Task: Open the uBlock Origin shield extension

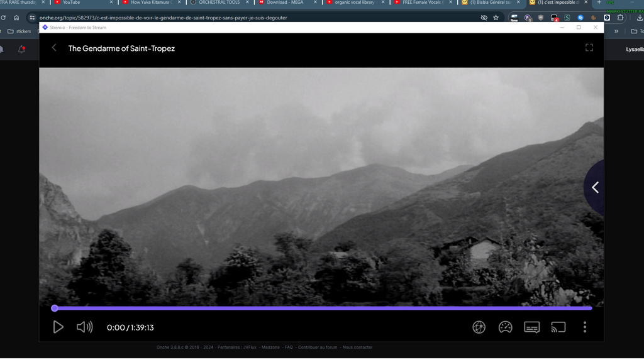Action: (540, 18)
